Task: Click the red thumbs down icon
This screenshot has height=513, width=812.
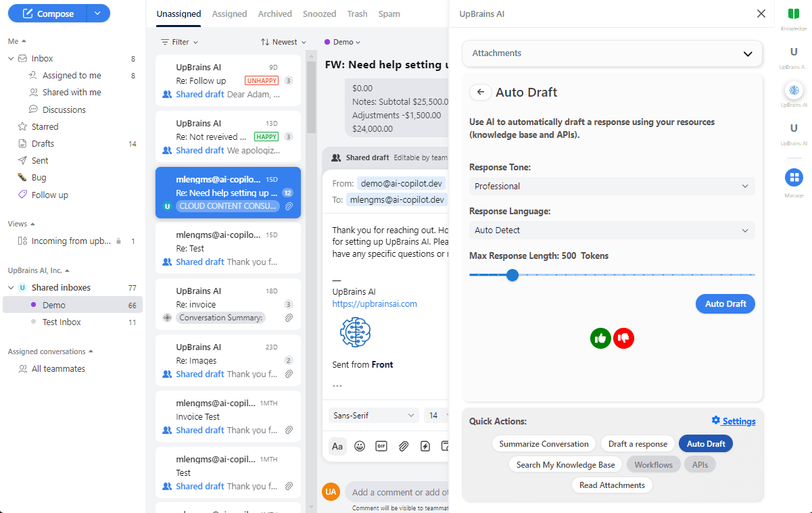Action: click(623, 338)
